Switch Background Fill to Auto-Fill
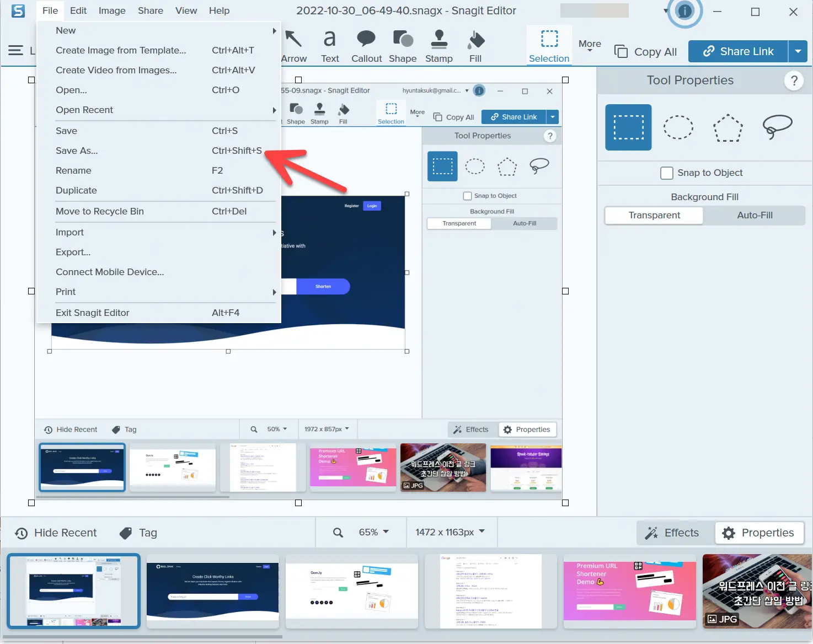 pyautogui.click(x=754, y=215)
